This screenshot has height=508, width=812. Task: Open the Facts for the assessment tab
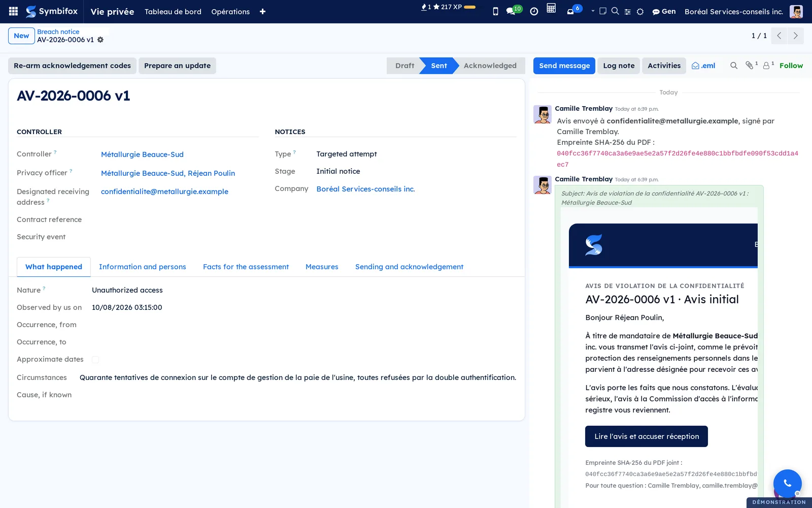click(x=246, y=267)
